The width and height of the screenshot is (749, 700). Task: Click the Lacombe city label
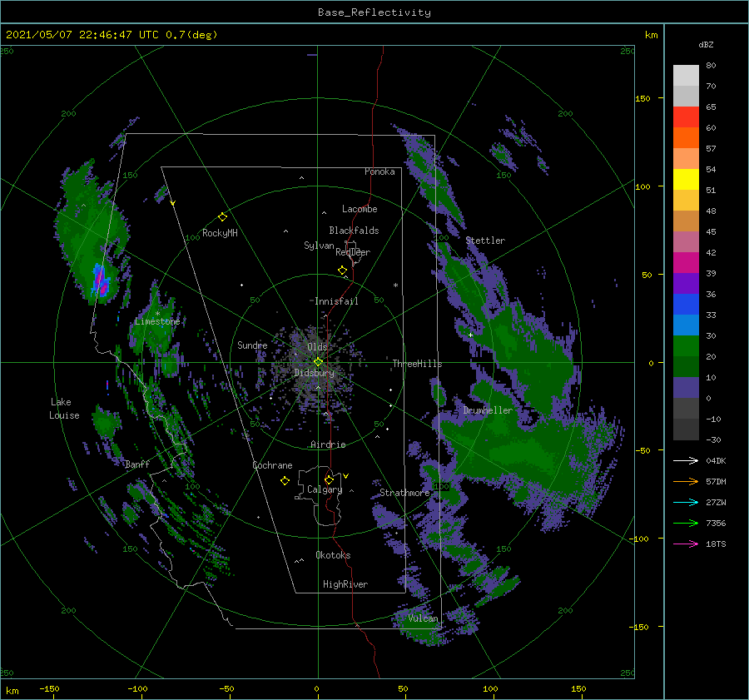360,209
